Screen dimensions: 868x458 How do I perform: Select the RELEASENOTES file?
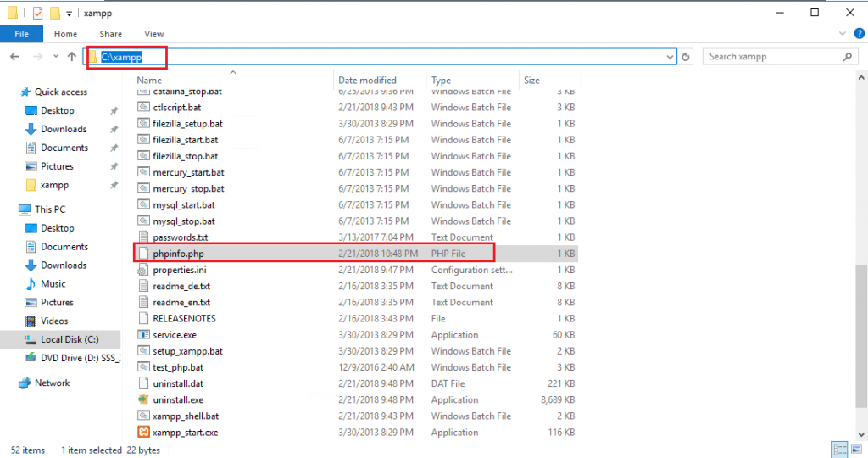pos(184,318)
